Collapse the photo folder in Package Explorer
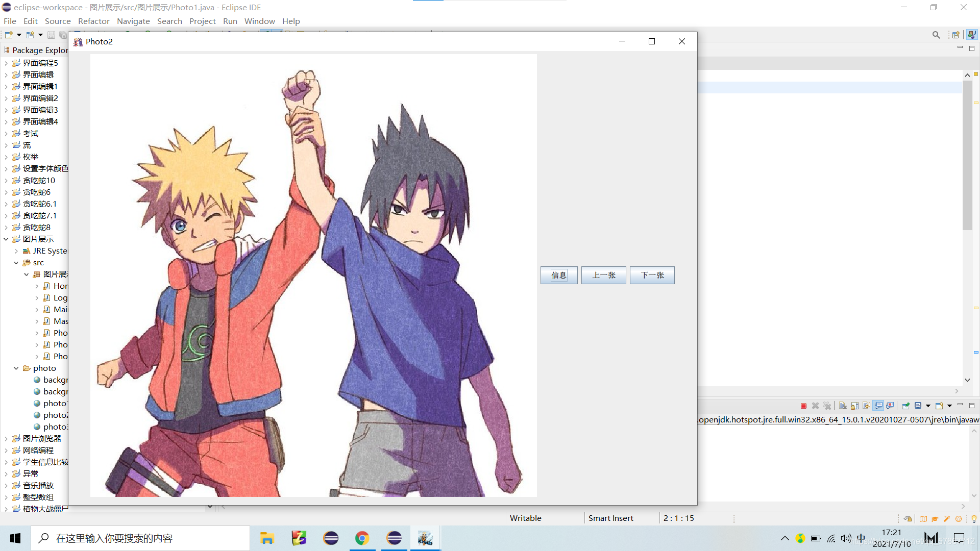This screenshot has width=980, height=551. [x=16, y=368]
